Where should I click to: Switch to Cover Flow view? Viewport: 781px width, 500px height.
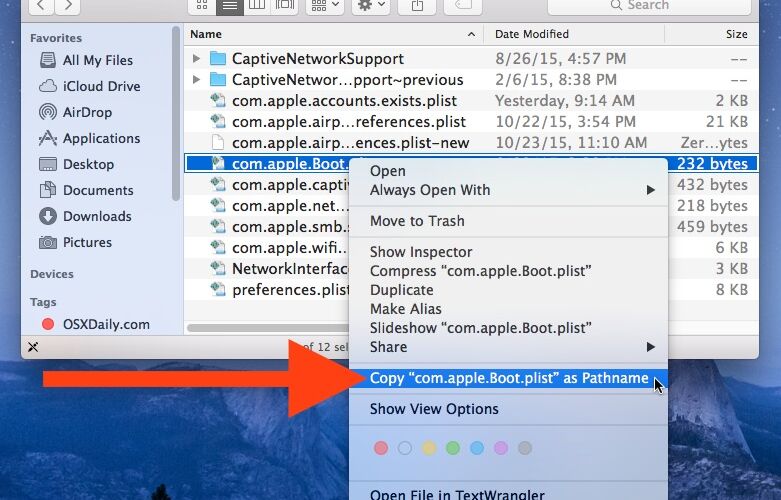tap(285, 5)
